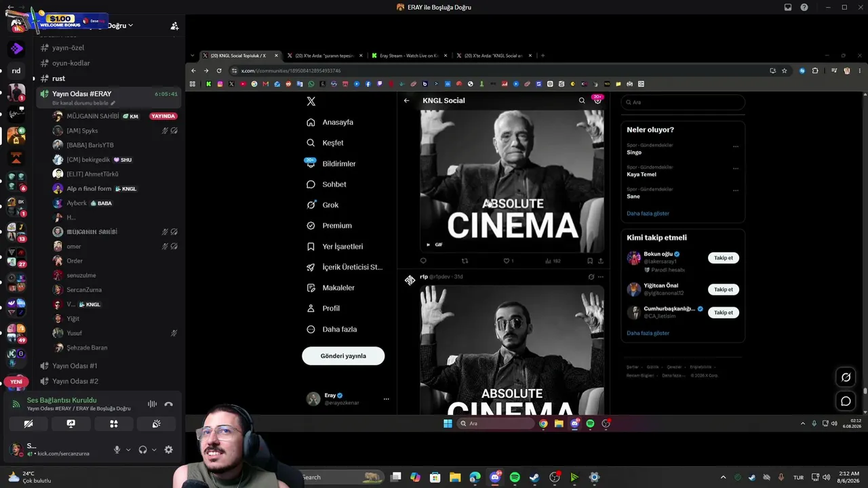
Task: Follow Bokun oğlu with Takip et
Action: pyautogui.click(x=724, y=258)
